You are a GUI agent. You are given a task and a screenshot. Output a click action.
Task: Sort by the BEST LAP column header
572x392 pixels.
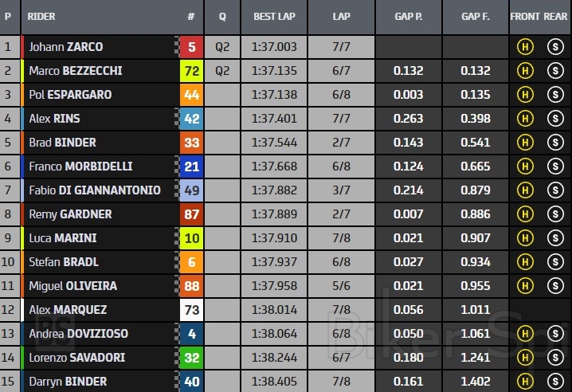pos(276,16)
